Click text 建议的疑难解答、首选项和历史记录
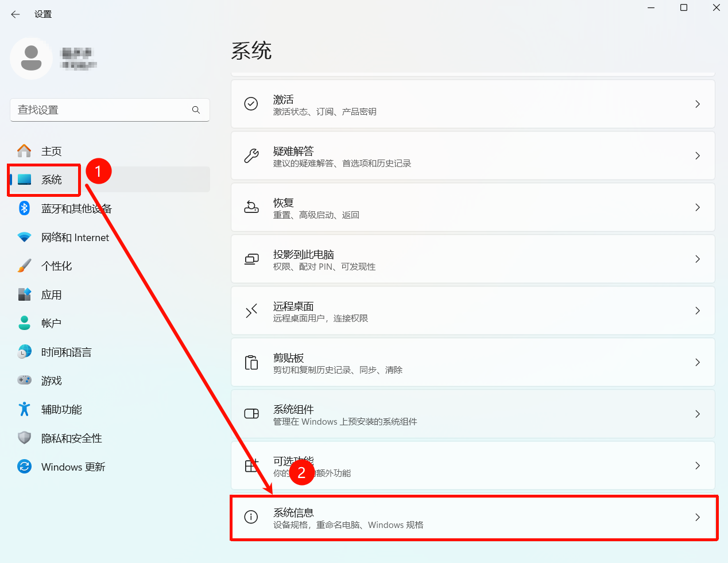 (x=342, y=164)
